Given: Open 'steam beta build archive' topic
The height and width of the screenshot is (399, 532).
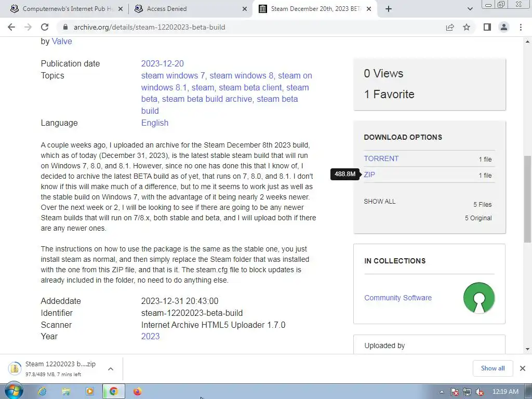Looking at the screenshot, I should tap(207, 99).
